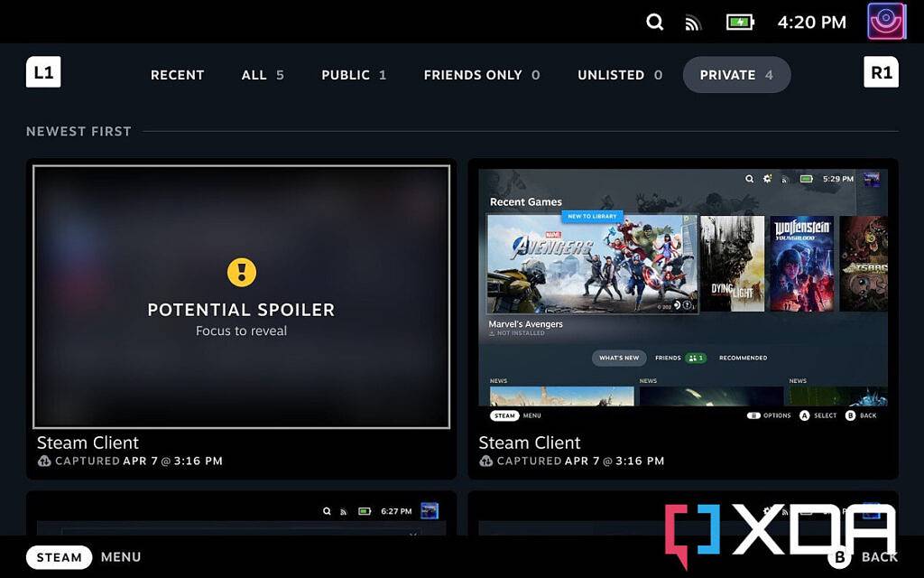
Task: Select the UNLISTED tab
Action: pyautogui.click(x=620, y=75)
